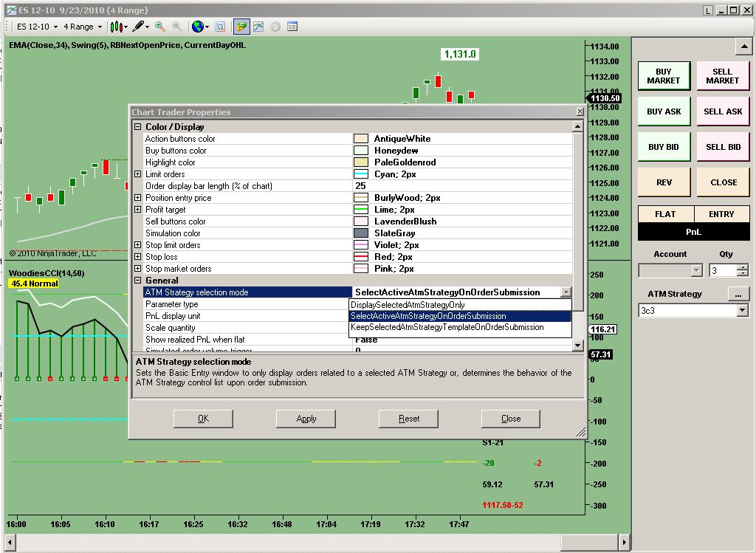Expand the Stop loss property
The height and width of the screenshot is (553, 756).
click(x=137, y=257)
